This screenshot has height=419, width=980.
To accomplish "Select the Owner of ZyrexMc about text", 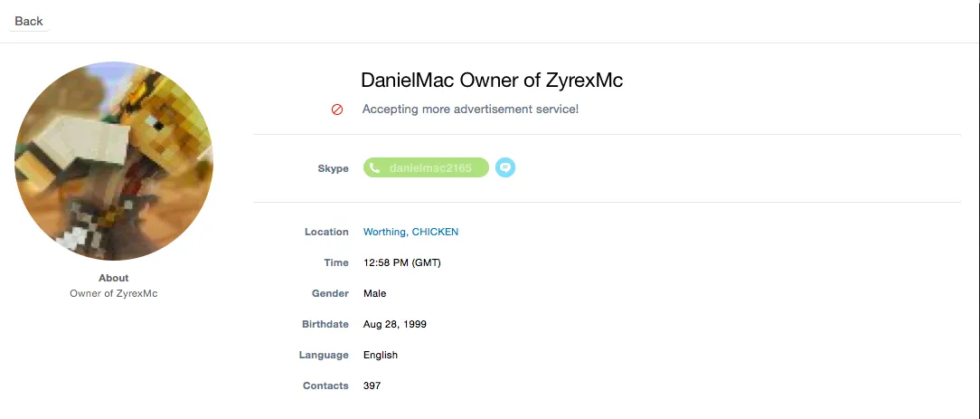I will [x=114, y=293].
